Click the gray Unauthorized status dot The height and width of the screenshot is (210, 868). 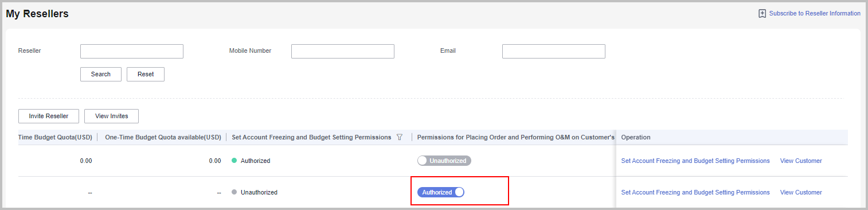click(x=234, y=192)
